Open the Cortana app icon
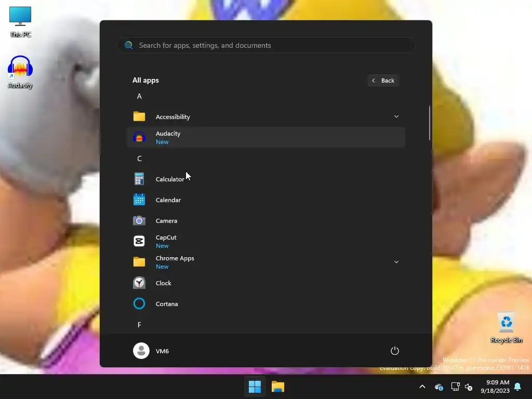This screenshot has height=399, width=532. pyautogui.click(x=139, y=303)
